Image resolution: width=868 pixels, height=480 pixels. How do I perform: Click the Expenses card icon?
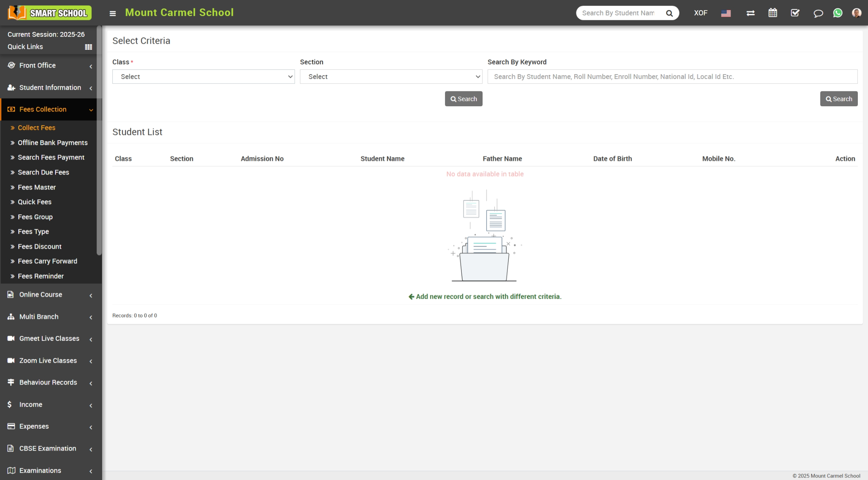click(11, 426)
